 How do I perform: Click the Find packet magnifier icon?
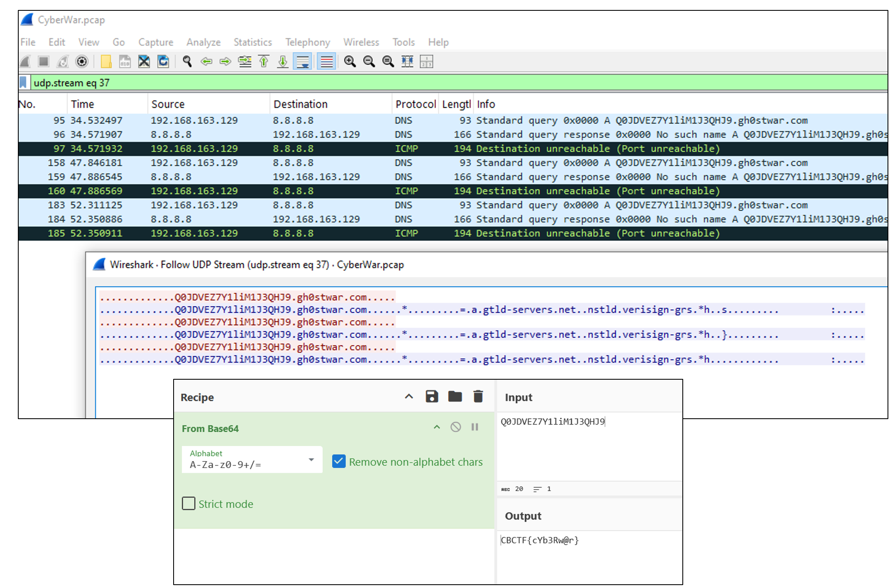(187, 62)
